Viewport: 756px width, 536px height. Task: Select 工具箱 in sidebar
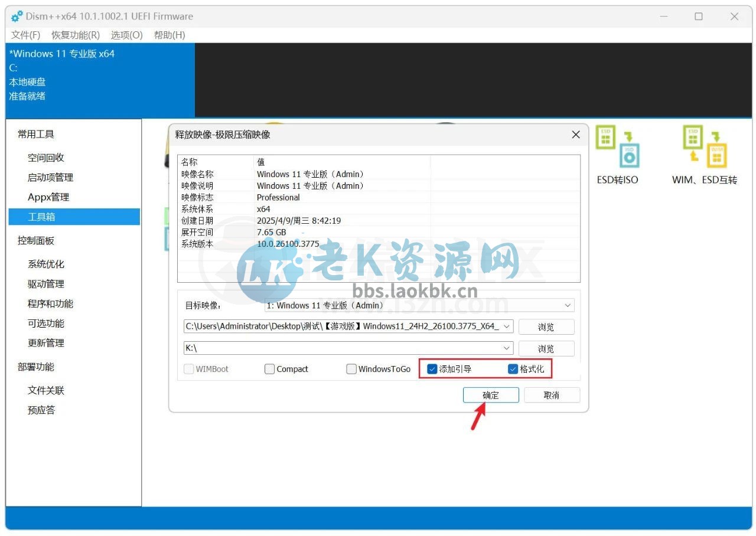[x=74, y=217]
